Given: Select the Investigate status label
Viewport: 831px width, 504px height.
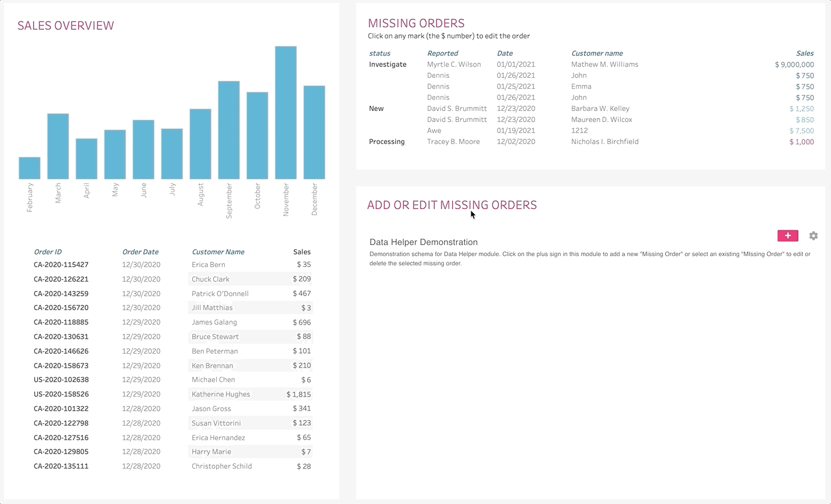Looking at the screenshot, I should click(388, 64).
